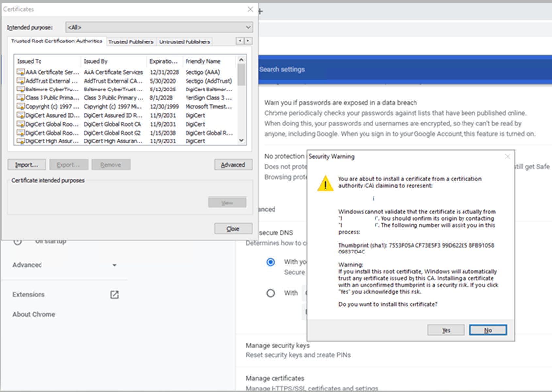Click the greyed-out View button
Image resolution: width=552 pixels, height=392 pixels.
click(227, 203)
